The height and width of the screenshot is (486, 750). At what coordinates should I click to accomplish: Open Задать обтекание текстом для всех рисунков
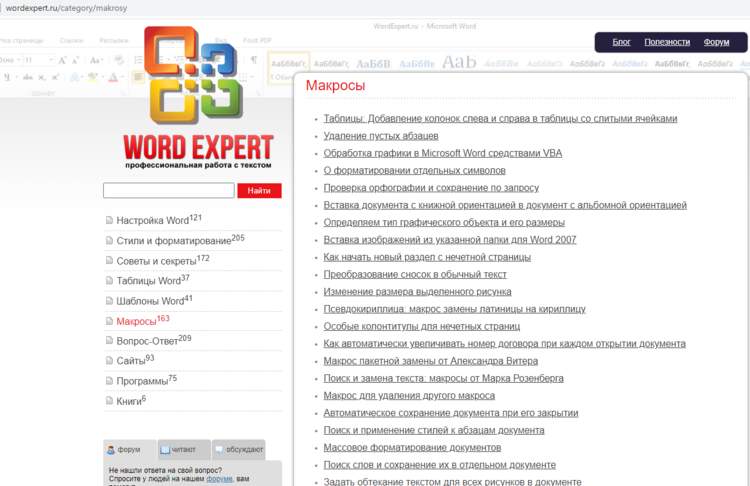(452, 481)
